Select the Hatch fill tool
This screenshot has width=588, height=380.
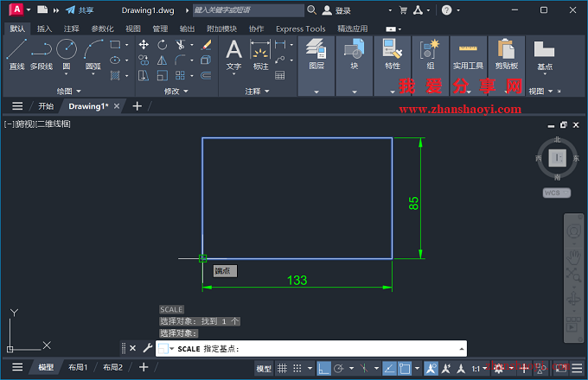coord(115,76)
